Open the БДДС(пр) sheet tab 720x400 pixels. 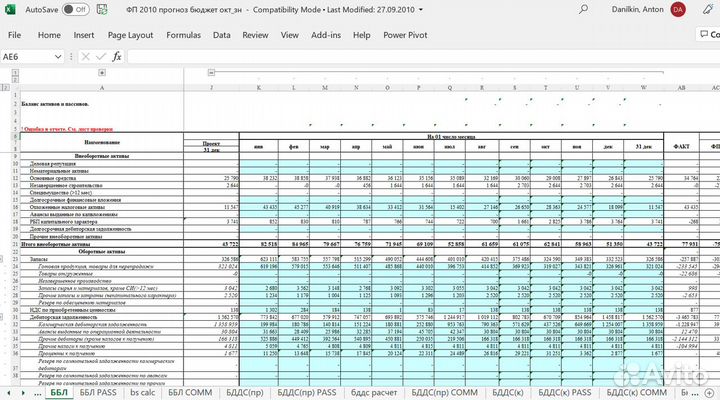pos(245,393)
